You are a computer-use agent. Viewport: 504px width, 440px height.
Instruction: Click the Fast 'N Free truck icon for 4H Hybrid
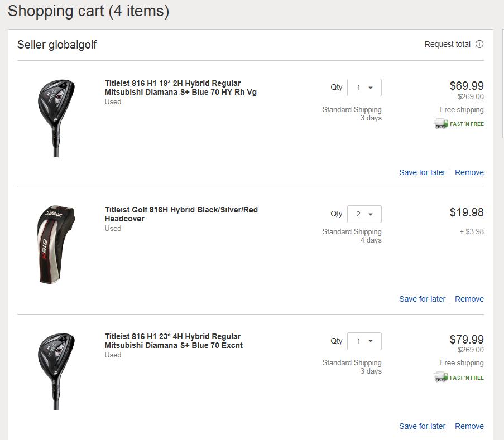[441, 378]
